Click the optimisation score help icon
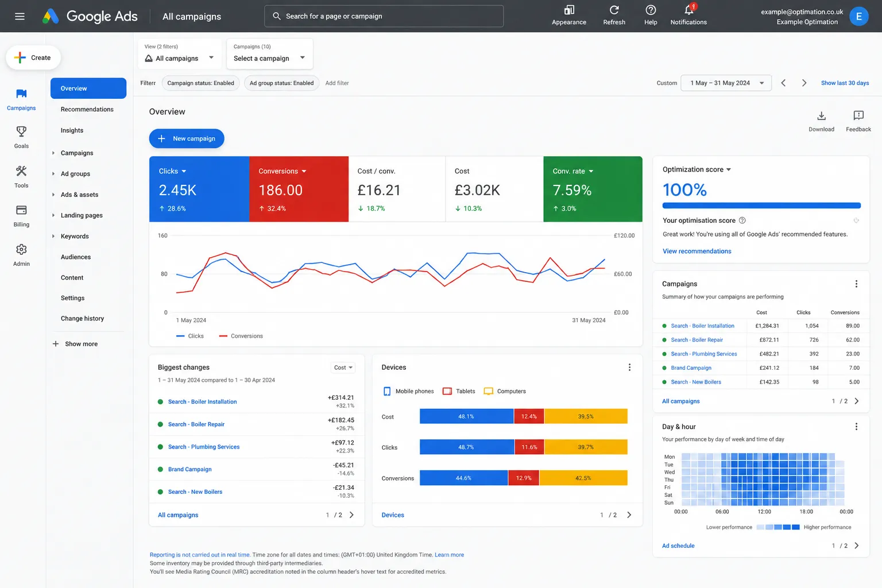882x588 pixels. pyautogui.click(x=742, y=220)
